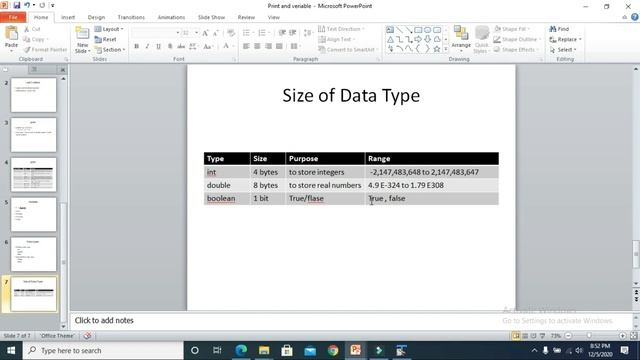This screenshot has width=640, height=360.
Task: Clear all formatting eraser icon
Action: click(x=231, y=33)
